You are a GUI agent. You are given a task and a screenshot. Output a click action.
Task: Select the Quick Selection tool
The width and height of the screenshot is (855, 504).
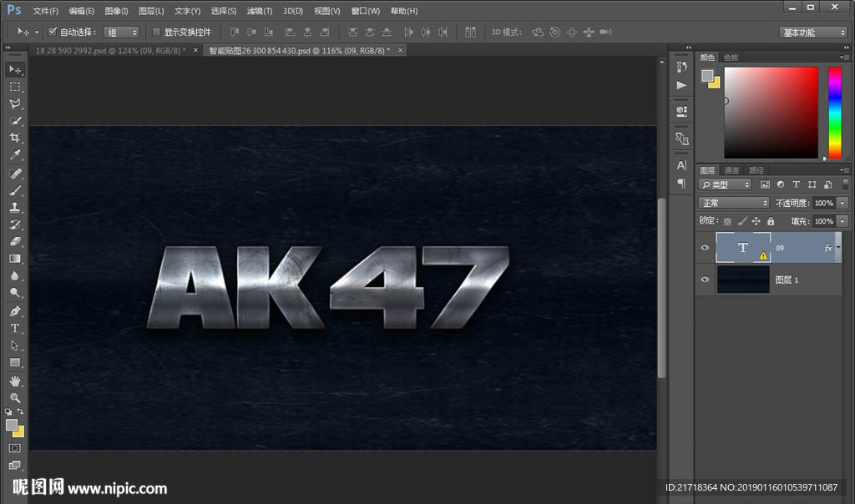[15, 120]
